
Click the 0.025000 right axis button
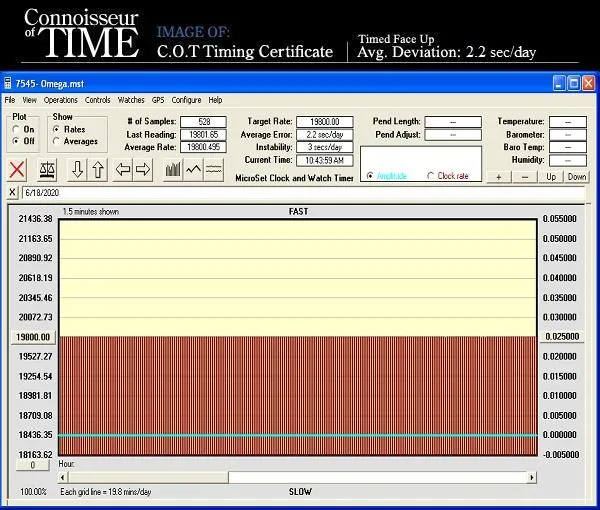coord(562,337)
